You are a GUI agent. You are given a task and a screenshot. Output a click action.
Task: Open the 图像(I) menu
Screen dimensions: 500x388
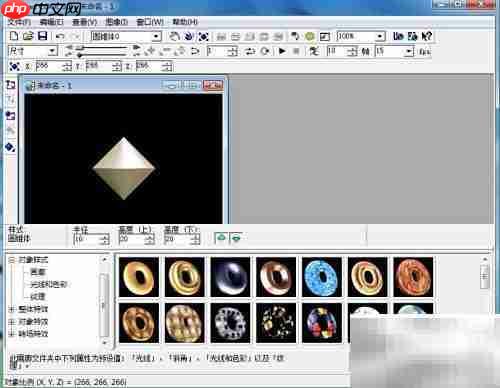(117, 22)
